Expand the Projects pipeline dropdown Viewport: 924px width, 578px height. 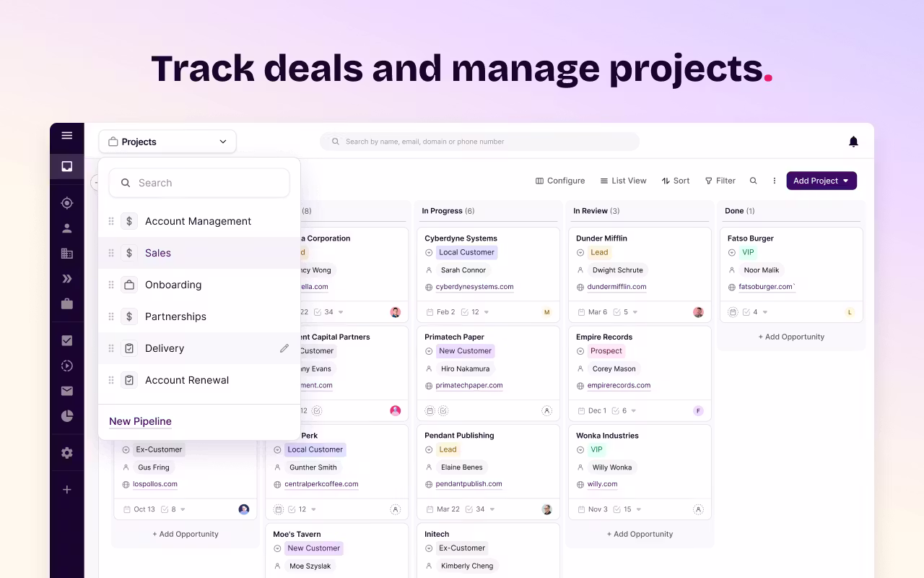pyautogui.click(x=167, y=142)
